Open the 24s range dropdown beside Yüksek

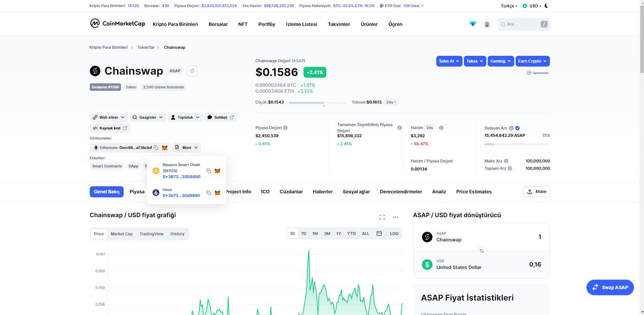click(x=392, y=102)
